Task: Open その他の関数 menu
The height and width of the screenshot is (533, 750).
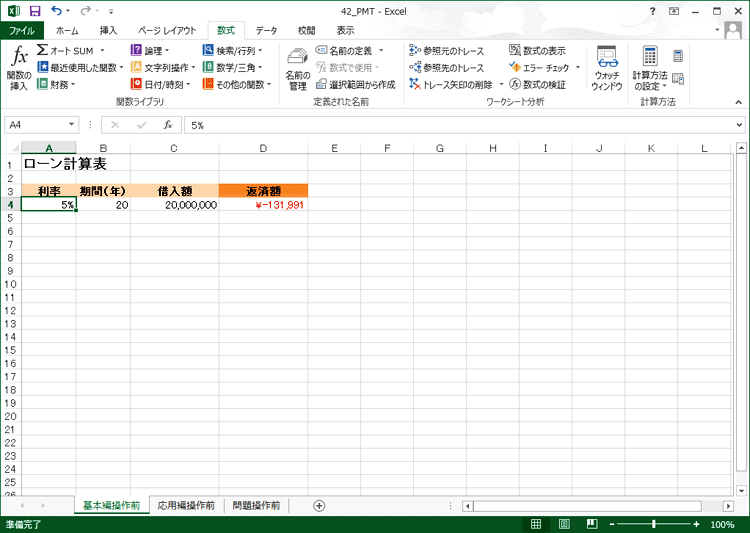Action: (x=237, y=85)
